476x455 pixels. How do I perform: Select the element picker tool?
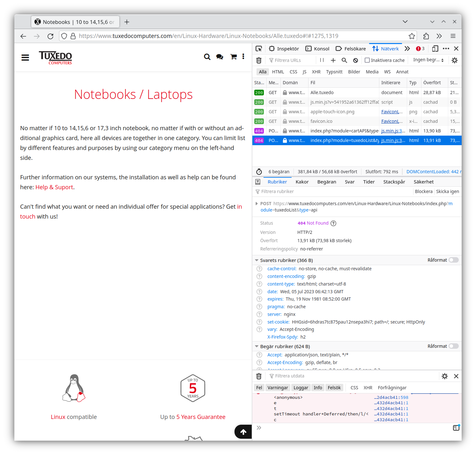pos(259,48)
